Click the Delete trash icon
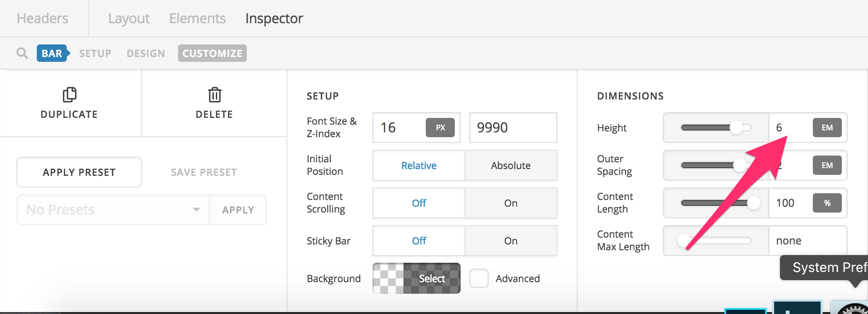 click(214, 95)
